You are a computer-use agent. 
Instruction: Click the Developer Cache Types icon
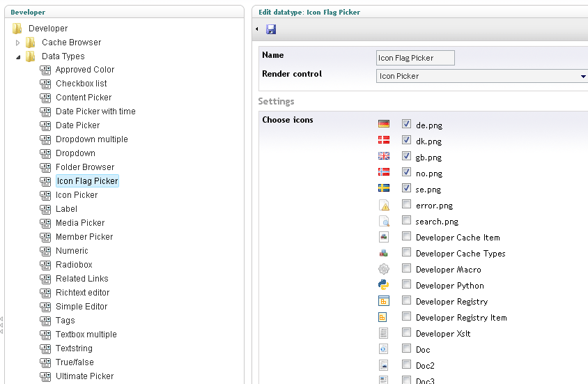[384, 253]
